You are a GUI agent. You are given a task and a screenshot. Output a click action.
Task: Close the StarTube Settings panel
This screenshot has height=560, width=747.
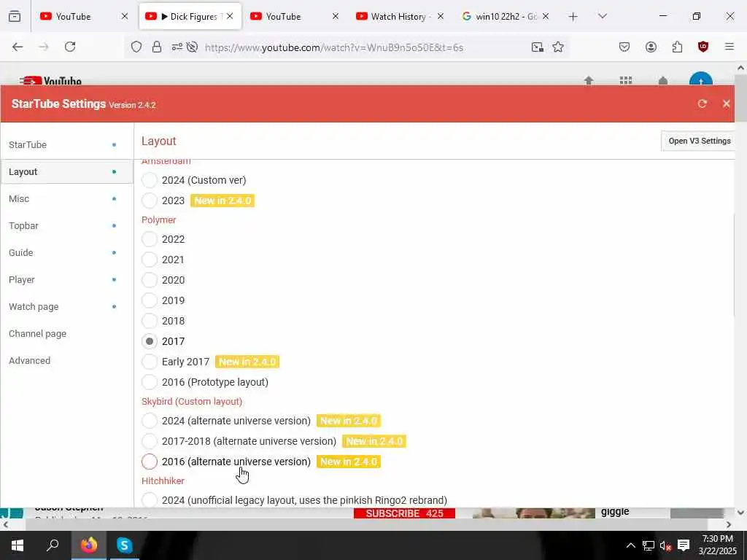click(726, 104)
